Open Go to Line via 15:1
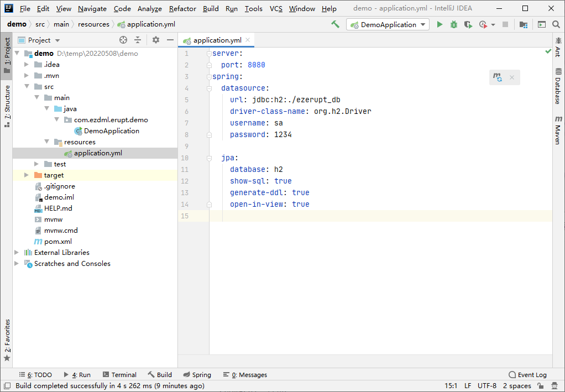565x392 pixels. [x=451, y=386]
